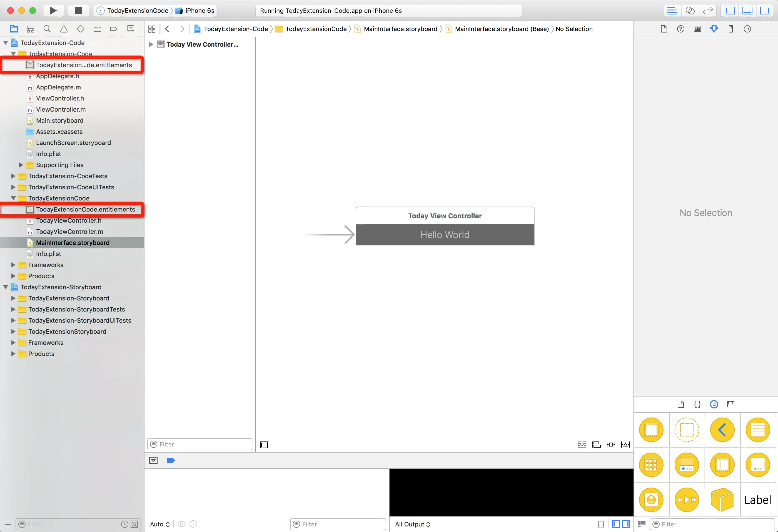The image size is (778, 532).
Task: Toggle the Debug area visibility
Action: point(747,10)
